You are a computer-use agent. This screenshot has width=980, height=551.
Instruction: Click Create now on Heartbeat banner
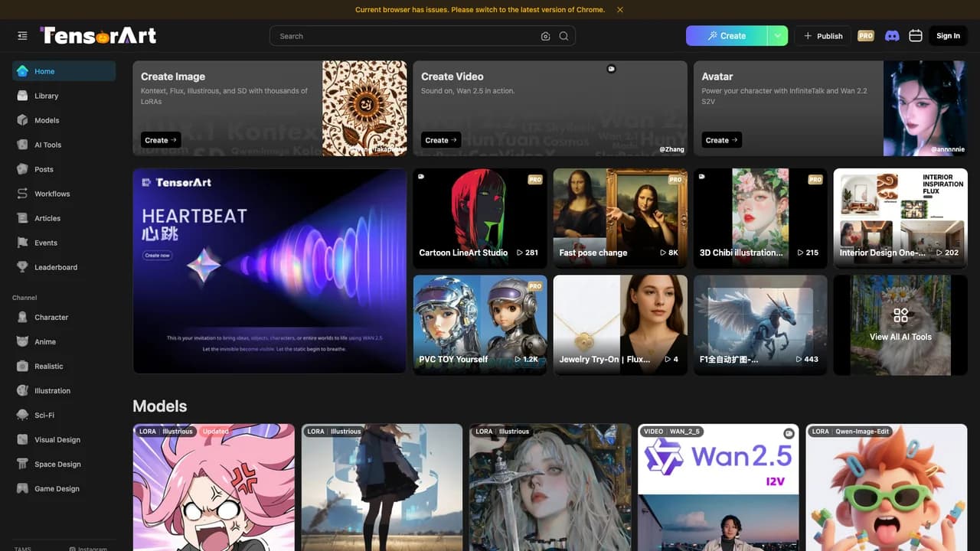(157, 255)
